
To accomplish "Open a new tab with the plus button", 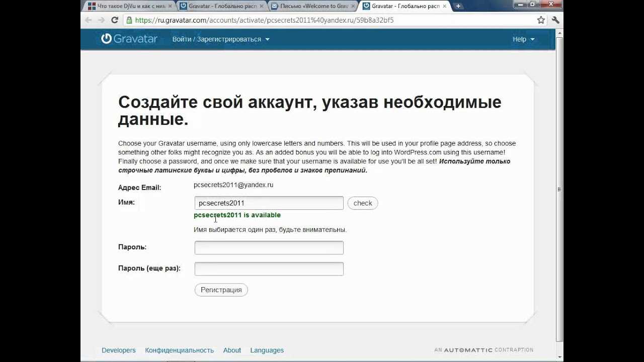I will [458, 6].
